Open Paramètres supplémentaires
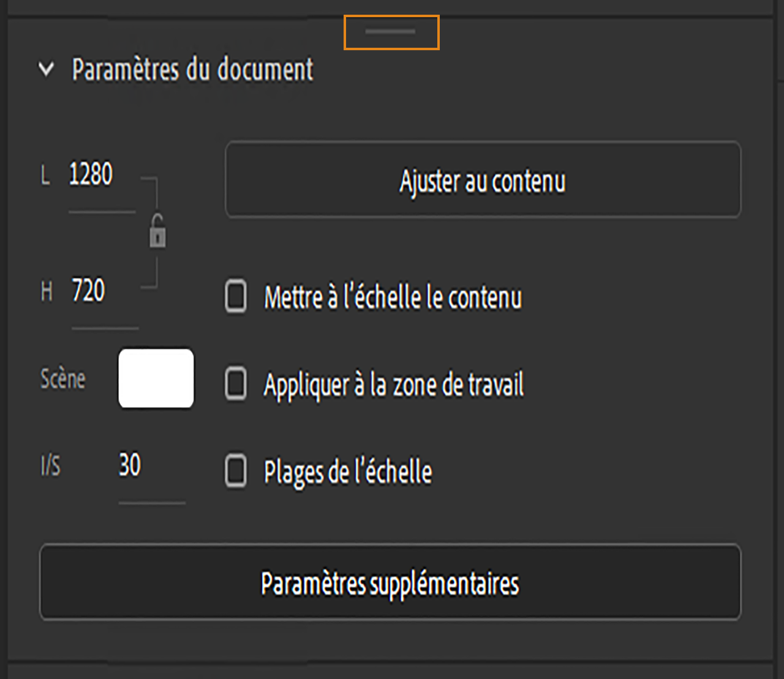784x679 pixels. coord(390,583)
